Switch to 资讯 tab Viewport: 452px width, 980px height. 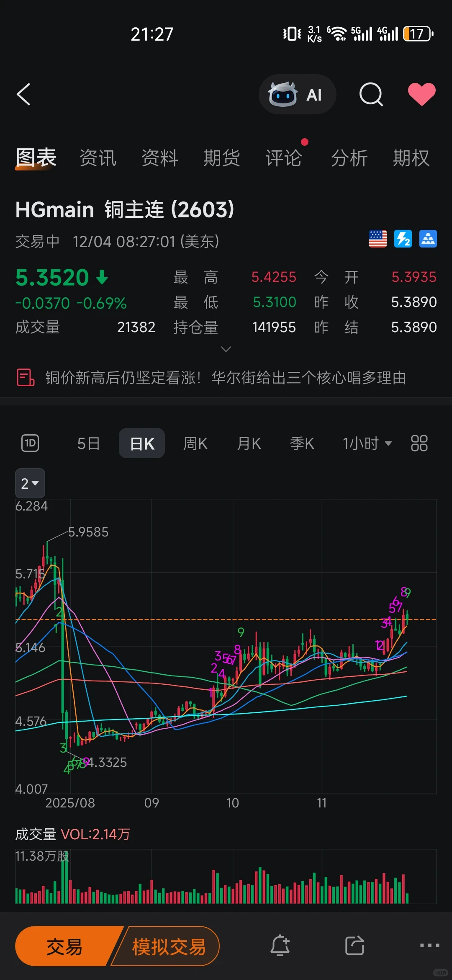point(98,158)
